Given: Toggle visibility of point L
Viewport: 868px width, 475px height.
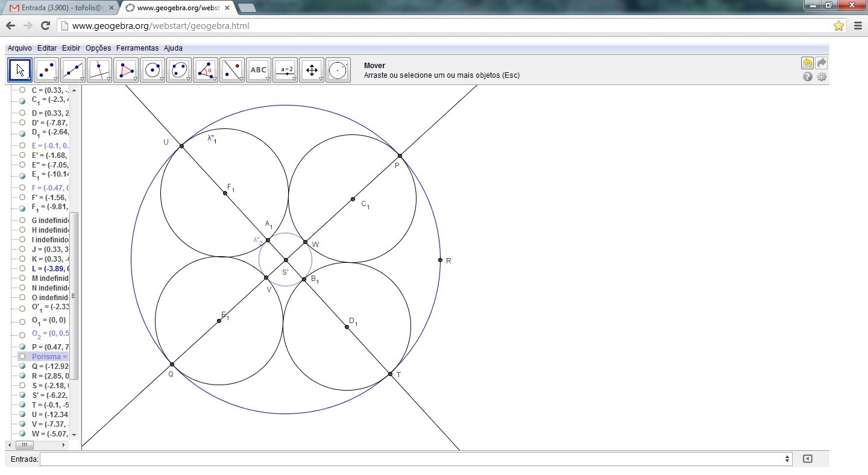Looking at the screenshot, I should [22, 269].
